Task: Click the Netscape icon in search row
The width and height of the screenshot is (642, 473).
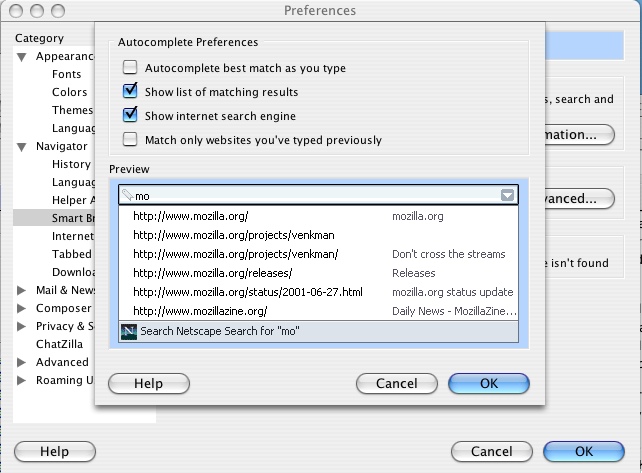Action: click(x=129, y=331)
